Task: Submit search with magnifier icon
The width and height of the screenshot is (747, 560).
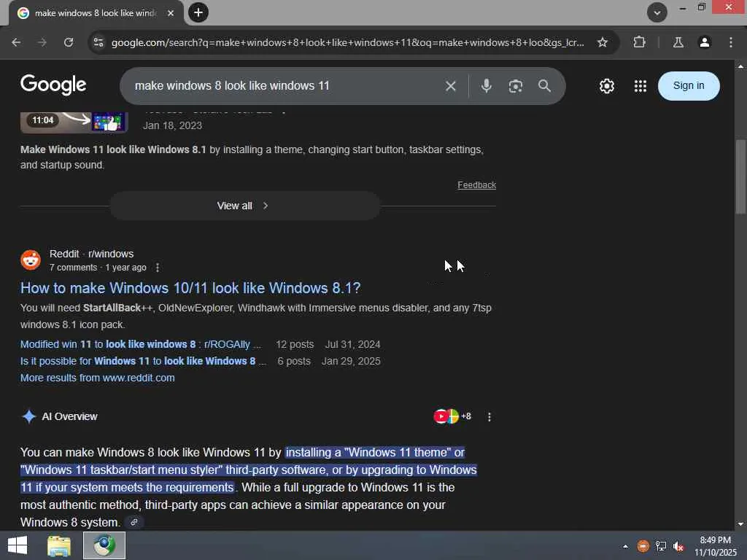Action: pos(544,86)
